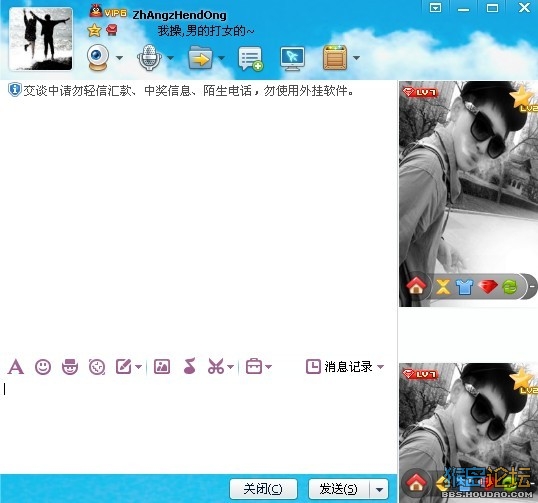
Task: Click LV7 red diamond badge on upper photo
Action: coord(419,92)
